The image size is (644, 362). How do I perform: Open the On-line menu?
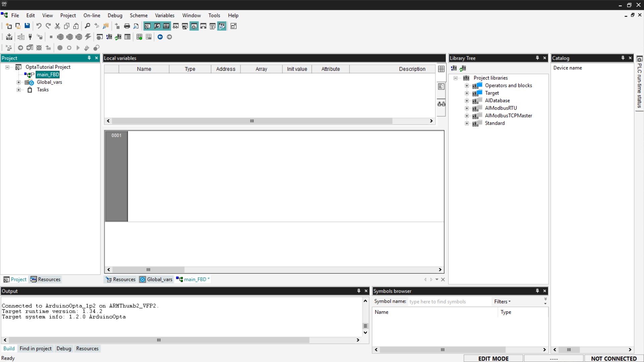pyautogui.click(x=92, y=15)
